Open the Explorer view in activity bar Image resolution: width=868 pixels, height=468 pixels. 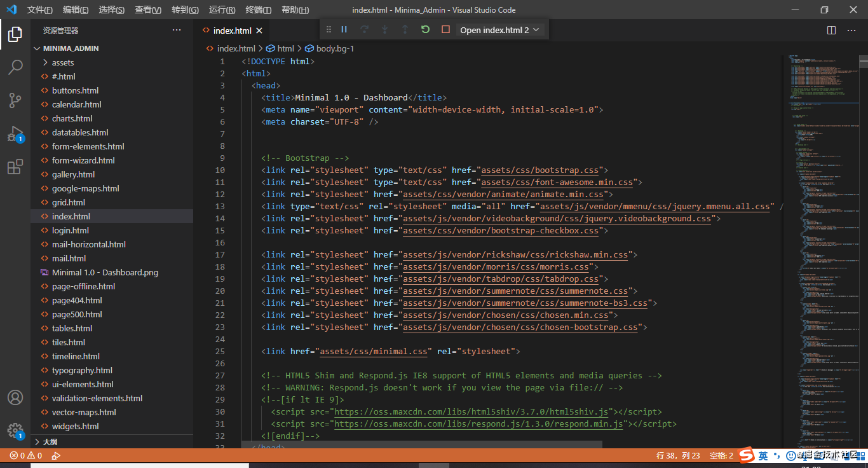(15, 34)
